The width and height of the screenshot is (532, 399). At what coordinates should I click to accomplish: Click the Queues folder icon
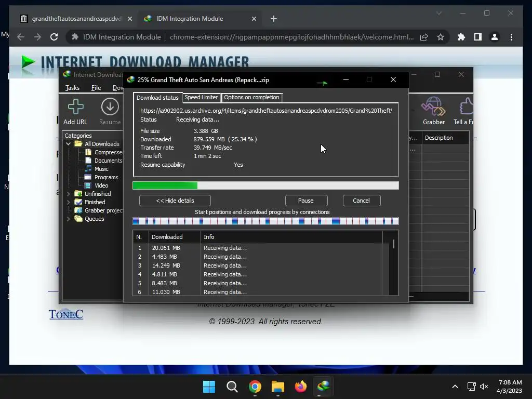(78, 219)
